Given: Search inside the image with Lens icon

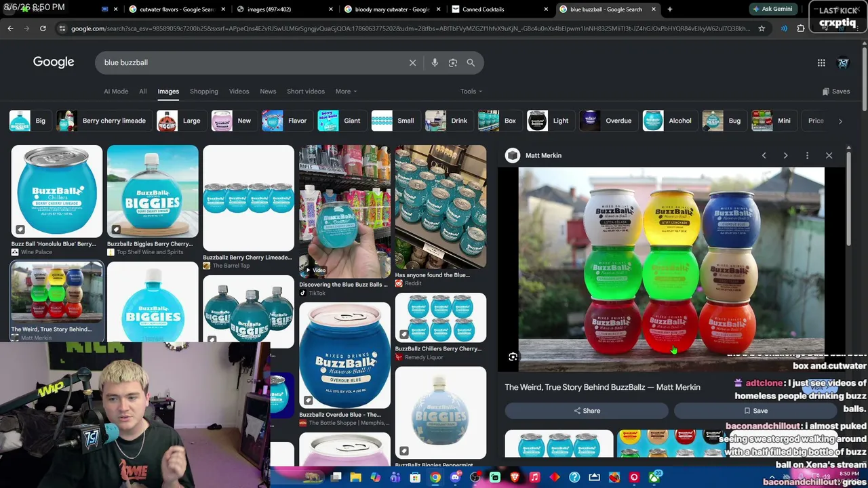Looking at the screenshot, I should pos(513,357).
